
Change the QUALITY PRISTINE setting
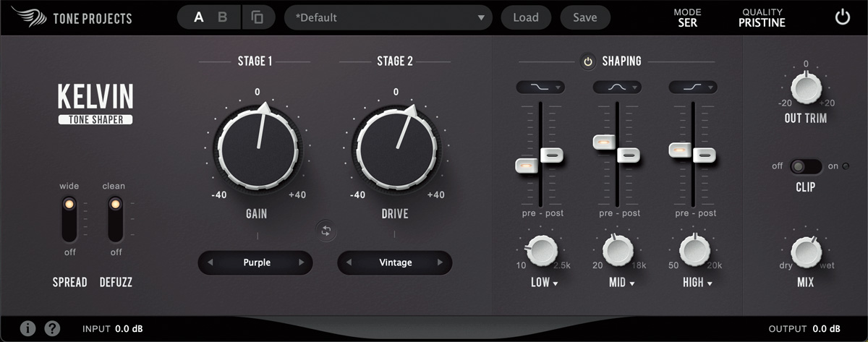(762, 17)
